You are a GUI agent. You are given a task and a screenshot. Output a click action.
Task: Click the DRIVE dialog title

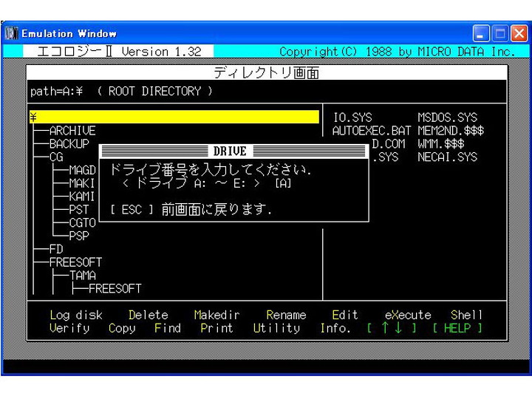(x=230, y=151)
